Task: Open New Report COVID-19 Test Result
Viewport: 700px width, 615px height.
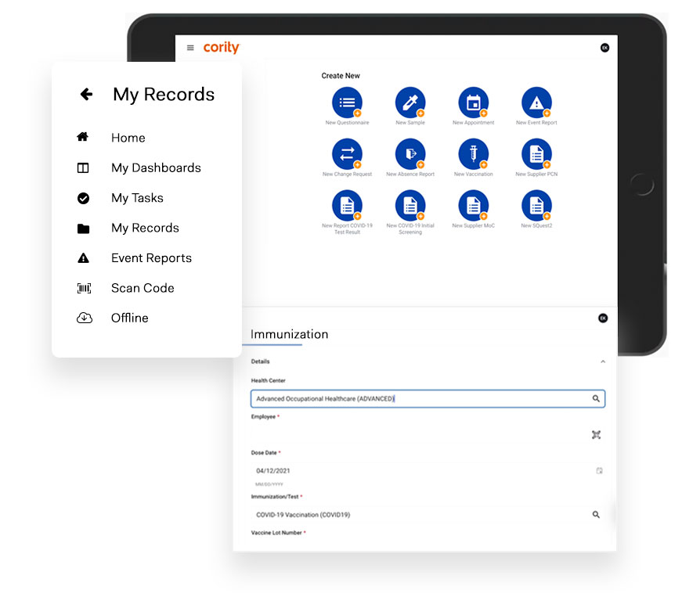Action: [x=347, y=206]
